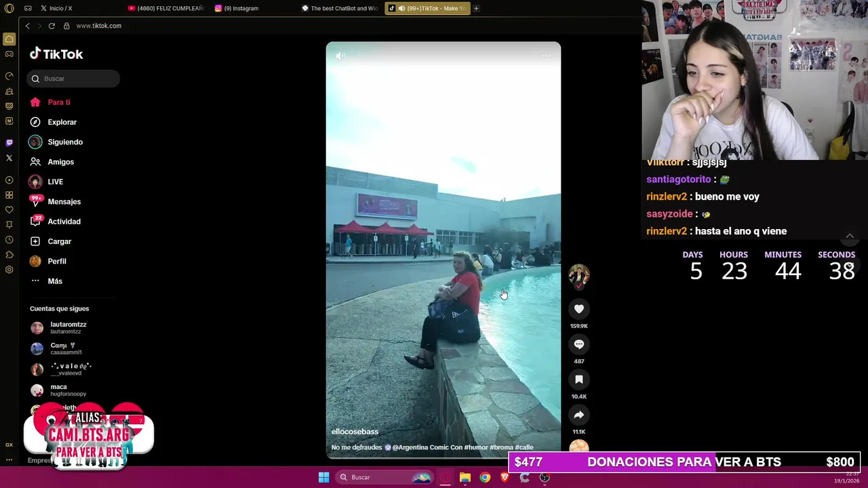Open GX Control speedometer icon

(x=9, y=76)
